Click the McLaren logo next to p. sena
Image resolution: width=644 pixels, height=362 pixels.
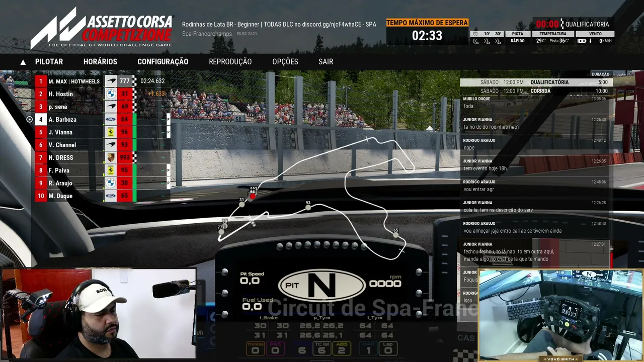tap(111, 107)
